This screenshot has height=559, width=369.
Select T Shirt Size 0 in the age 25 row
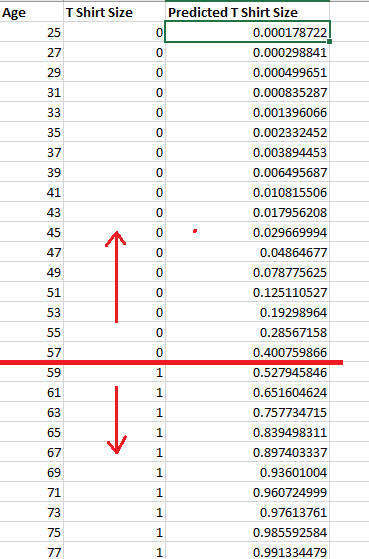[x=114, y=32]
